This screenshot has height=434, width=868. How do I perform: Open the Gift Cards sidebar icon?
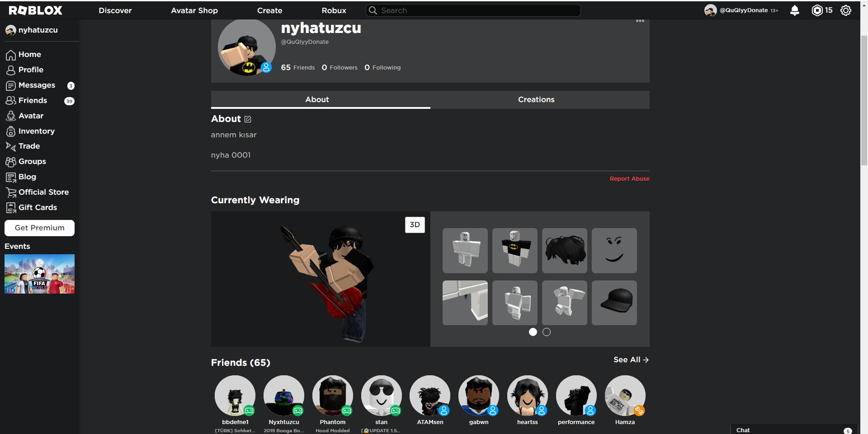[11, 208]
